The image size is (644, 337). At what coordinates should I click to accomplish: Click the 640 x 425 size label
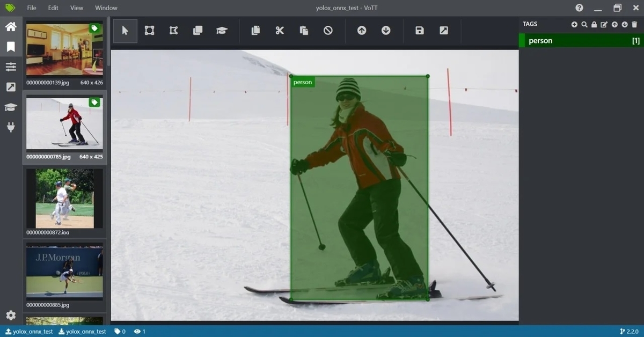[x=92, y=157]
